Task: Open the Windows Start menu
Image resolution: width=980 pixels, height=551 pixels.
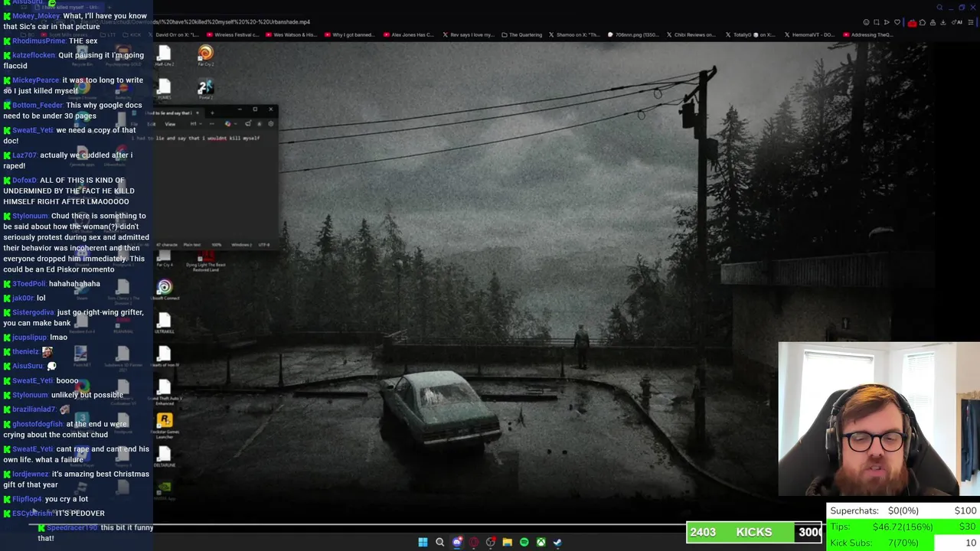Action: [x=423, y=542]
